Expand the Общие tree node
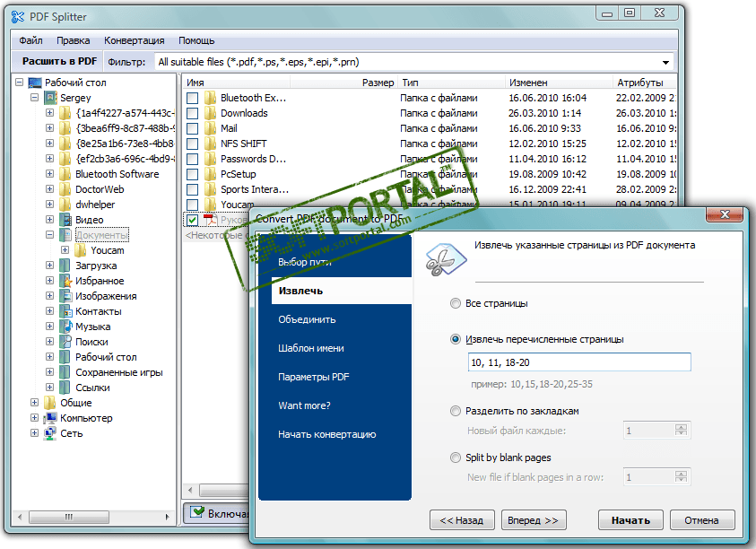This screenshot has height=549, width=756. point(34,403)
